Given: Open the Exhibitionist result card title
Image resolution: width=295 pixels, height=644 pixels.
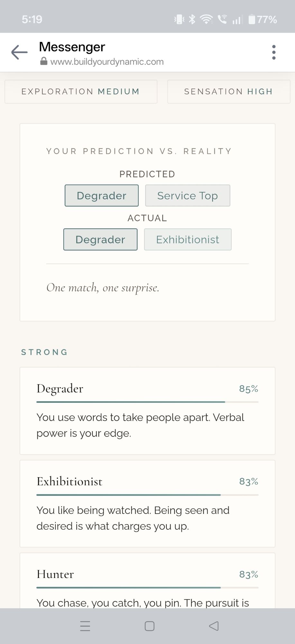Looking at the screenshot, I should click(x=69, y=481).
